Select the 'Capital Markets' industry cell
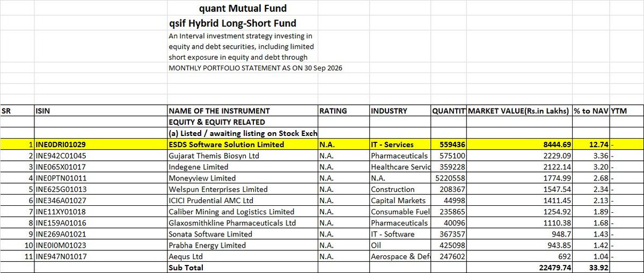Viewport: 644px width, 273px height. [x=400, y=200]
